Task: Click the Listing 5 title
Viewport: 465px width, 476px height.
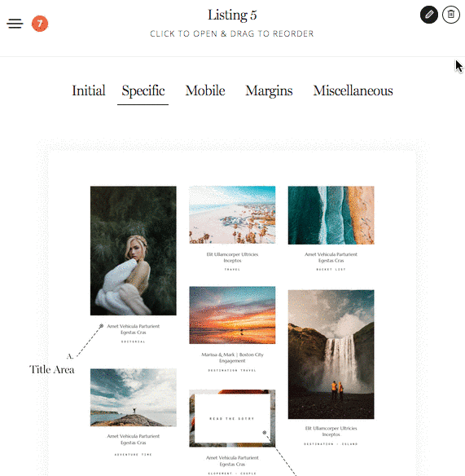Action: coord(232,15)
